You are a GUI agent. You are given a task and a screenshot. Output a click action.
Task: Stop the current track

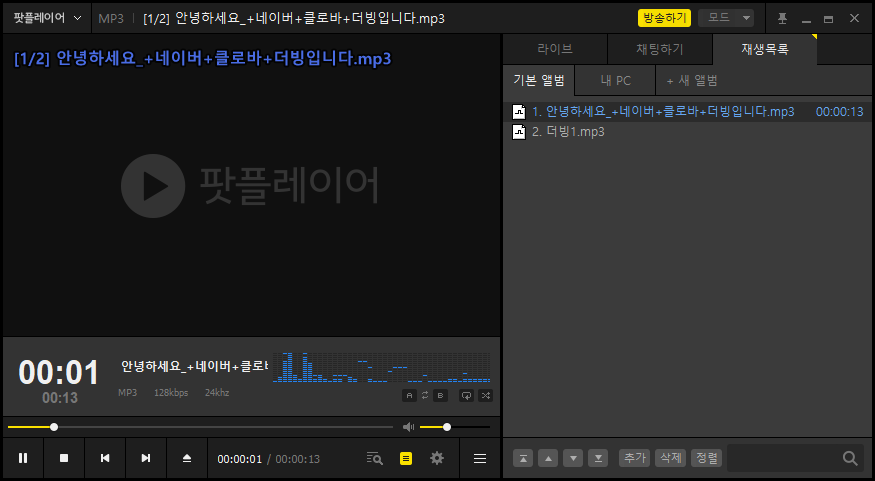(64, 458)
